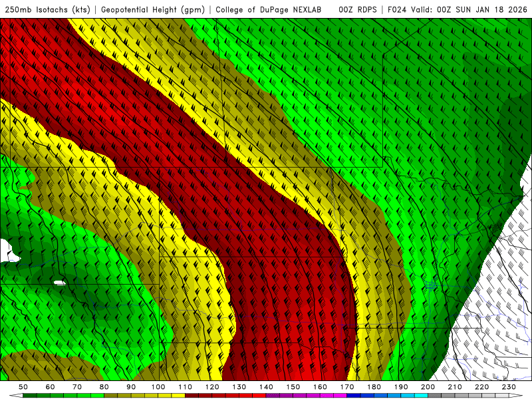Click the legend value 110

186,387
